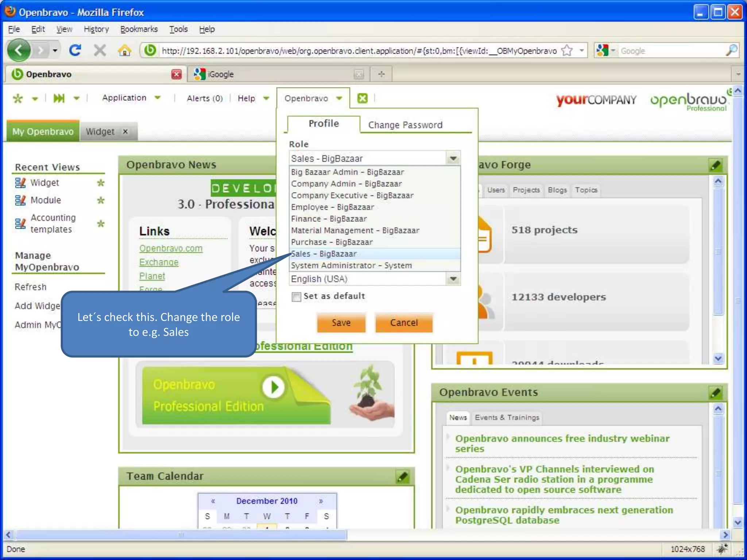Open the English (USA) language dropdown
The height and width of the screenshot is (560, 747).
[453, 279]
